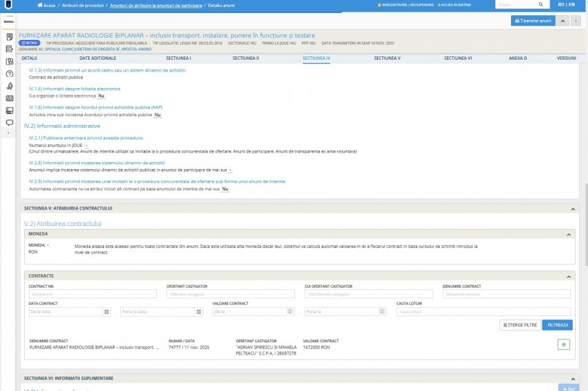Click the document icon at top of sidebar
The height and width of the screenshot is (391, 588).
9,36
